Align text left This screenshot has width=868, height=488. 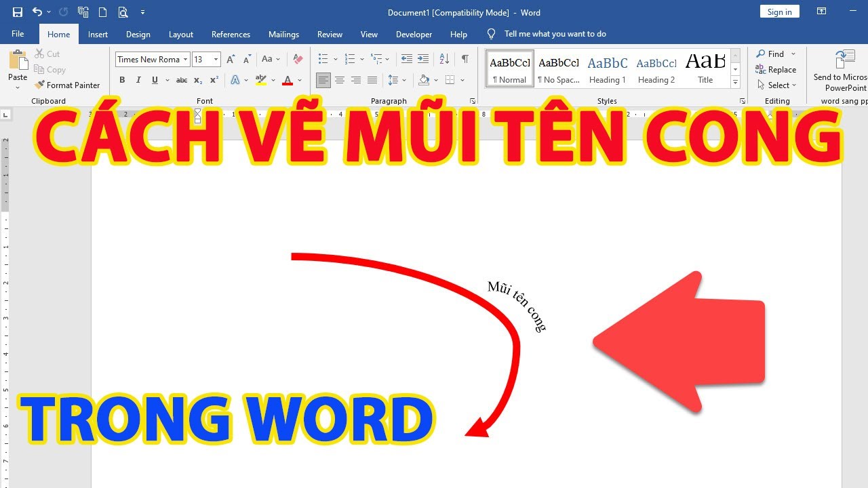[323, 80]
